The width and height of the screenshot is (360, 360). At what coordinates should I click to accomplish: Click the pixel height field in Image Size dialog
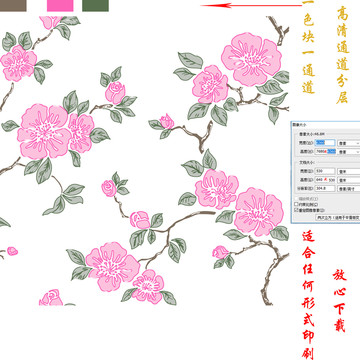coord(325,151)
